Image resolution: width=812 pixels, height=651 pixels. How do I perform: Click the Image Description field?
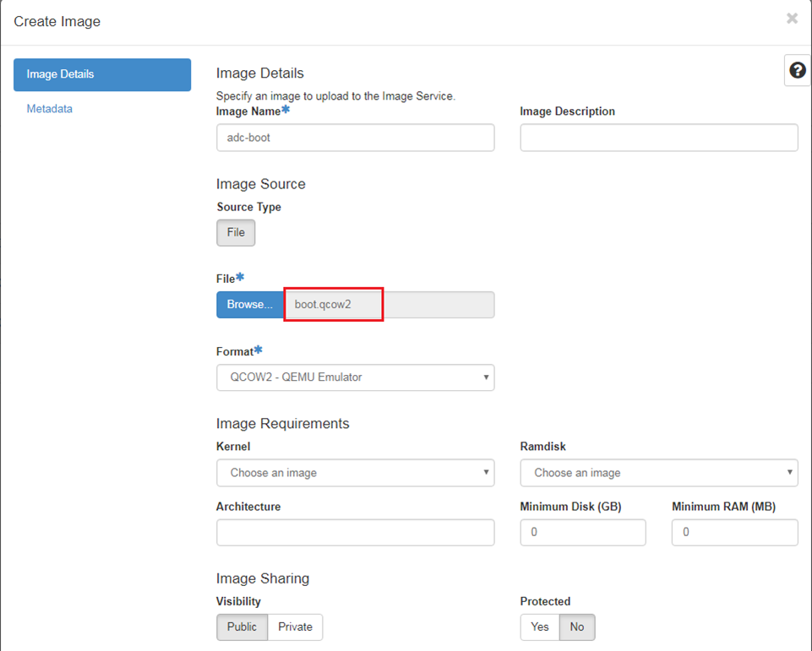pyautogui.click(x=658, y=138)
